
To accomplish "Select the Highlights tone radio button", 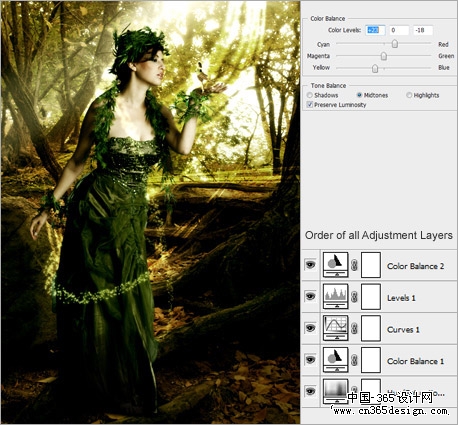I will point(409,95).
